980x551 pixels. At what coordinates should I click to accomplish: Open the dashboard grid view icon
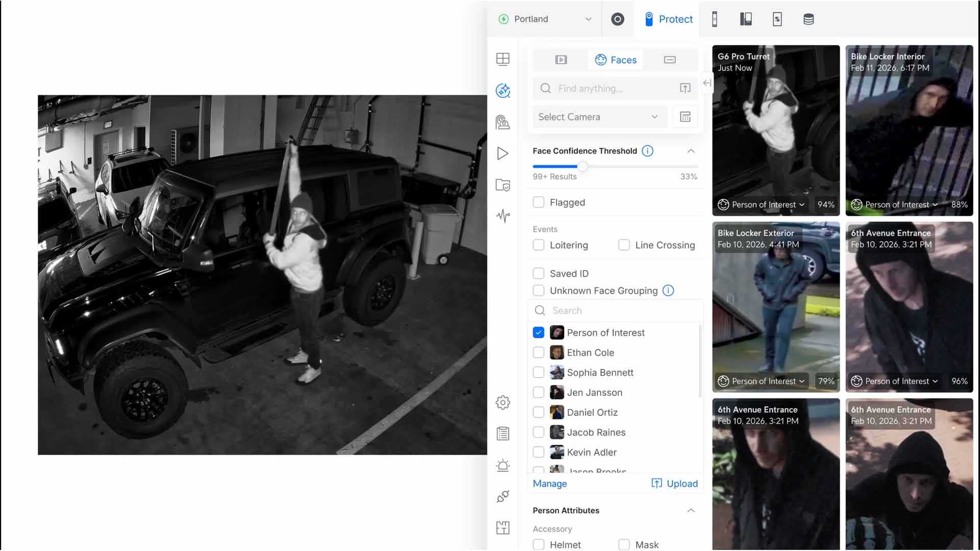(x=503, y=59)
